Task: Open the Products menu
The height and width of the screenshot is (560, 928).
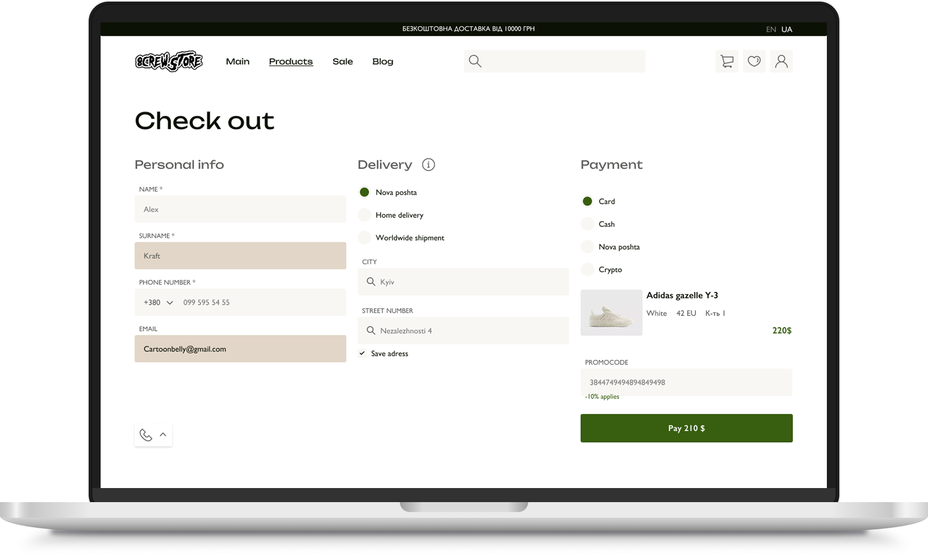Action: click(x=290, y=61)
